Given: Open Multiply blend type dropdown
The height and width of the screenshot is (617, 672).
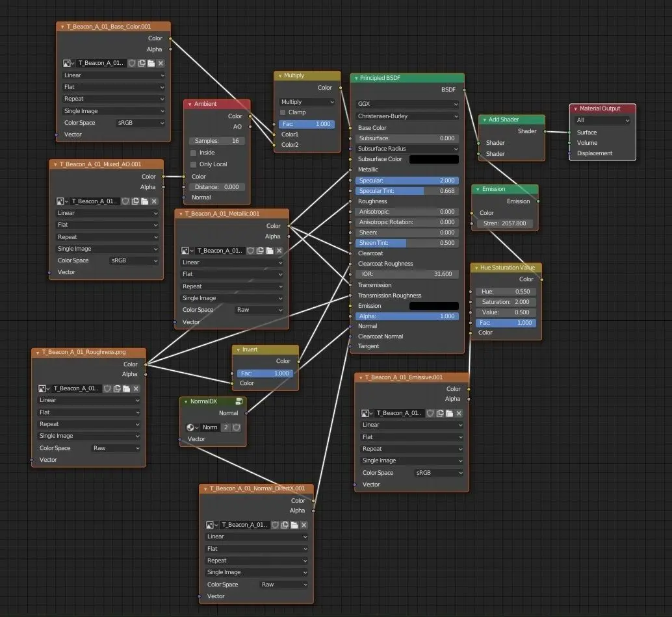Looking at the screenshot, I should (x=307, y=102).
